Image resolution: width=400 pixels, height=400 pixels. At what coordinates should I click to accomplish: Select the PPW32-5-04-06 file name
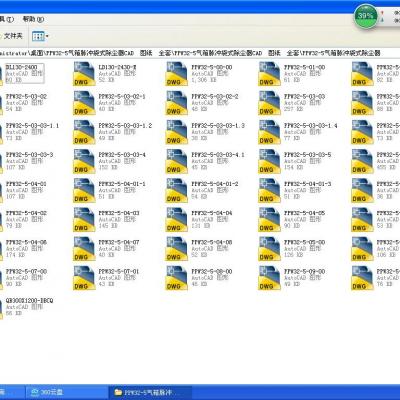point(26,242)
